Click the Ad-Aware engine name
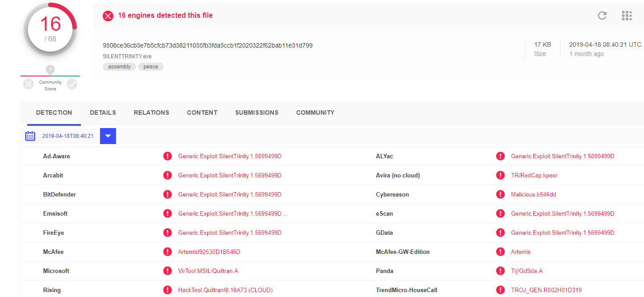Viewport: 644px width, 297px height. (x=56, y=156)
